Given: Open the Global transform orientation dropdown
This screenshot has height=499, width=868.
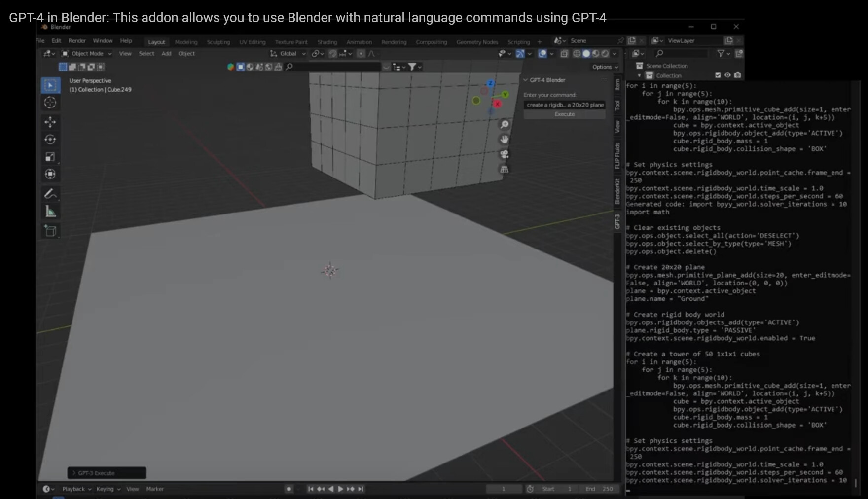Looking at the screenshot, I should [289, 54].
